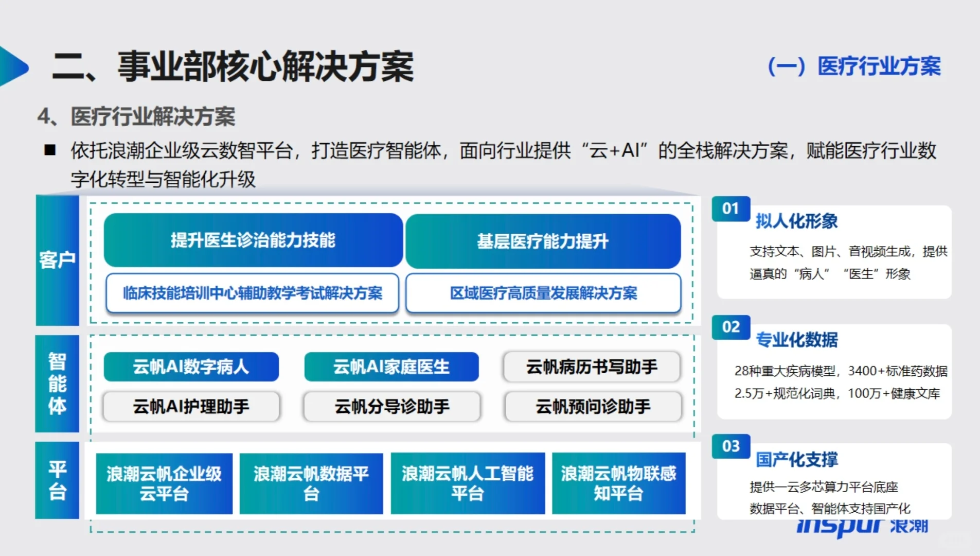
Task: Click the 国产化支撑 heading
Action: tap(796, 459)
